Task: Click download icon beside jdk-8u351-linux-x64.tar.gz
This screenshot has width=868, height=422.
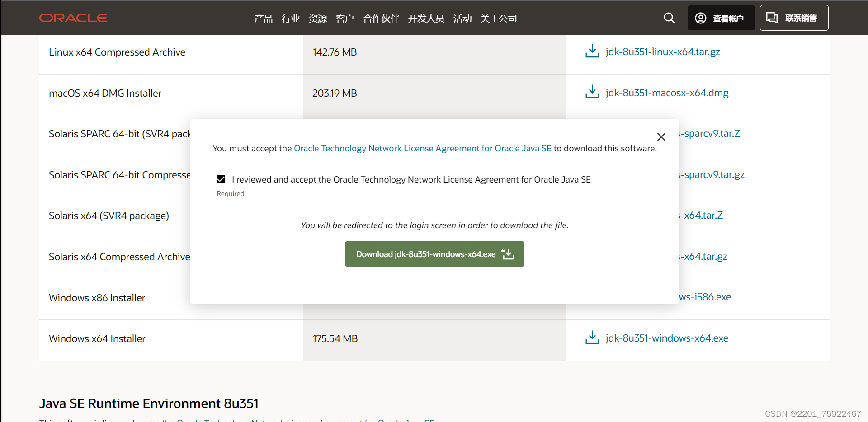Action: point(592,51)
